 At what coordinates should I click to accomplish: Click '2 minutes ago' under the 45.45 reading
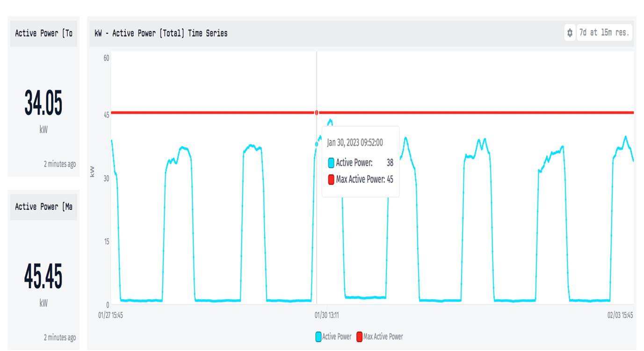(x=59, y=337)
